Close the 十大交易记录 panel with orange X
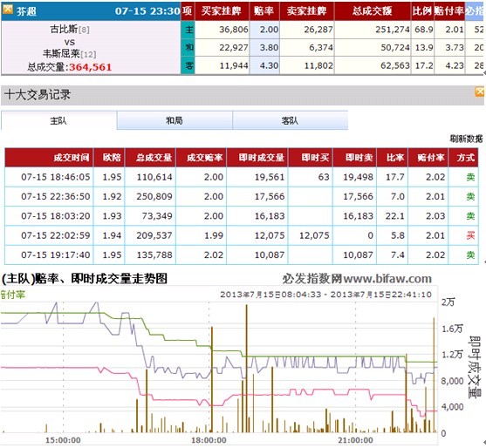The image size is (486, 448). (480, 92)
